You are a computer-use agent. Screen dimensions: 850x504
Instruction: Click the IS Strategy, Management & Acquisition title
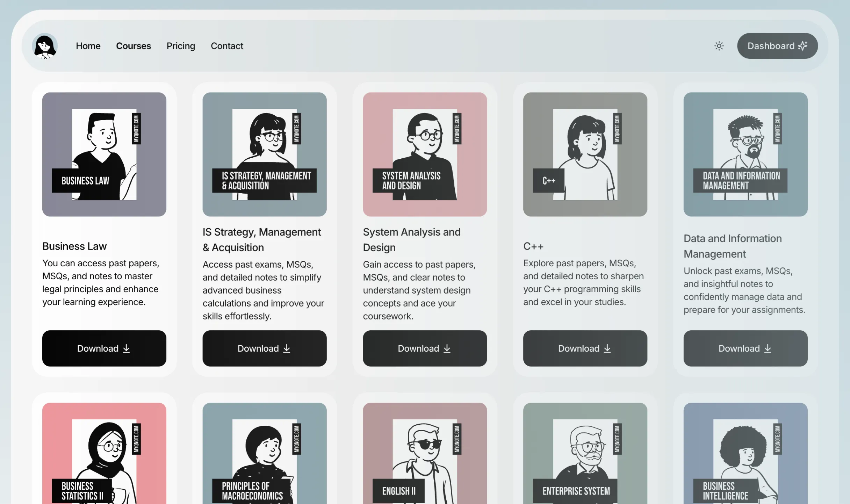(261, 240)
